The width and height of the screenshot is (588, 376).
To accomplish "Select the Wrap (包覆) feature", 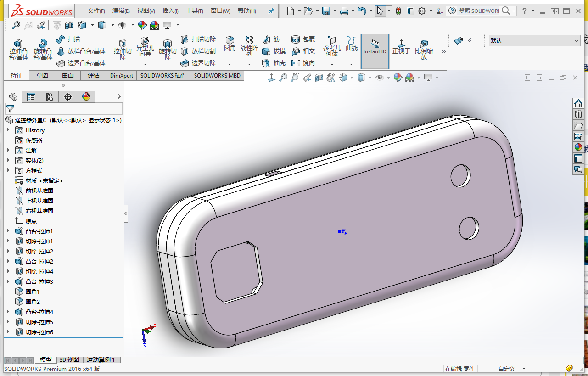I will click(x=303, y=39).
